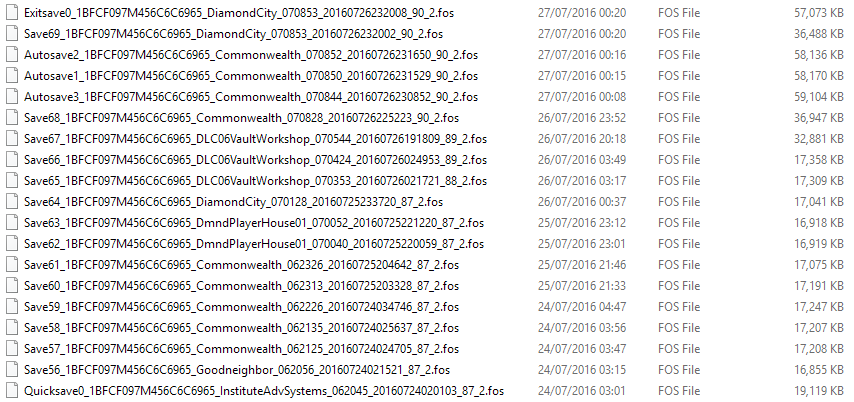854x402 pixels.
Task: Select the Save66 DLC06VaultWorkshop 070424 file name
Action: pos(255,160)
